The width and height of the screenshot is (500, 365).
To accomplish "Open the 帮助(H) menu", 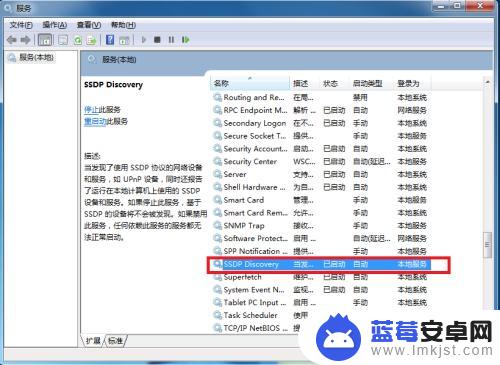I will [x=123, y=25].
